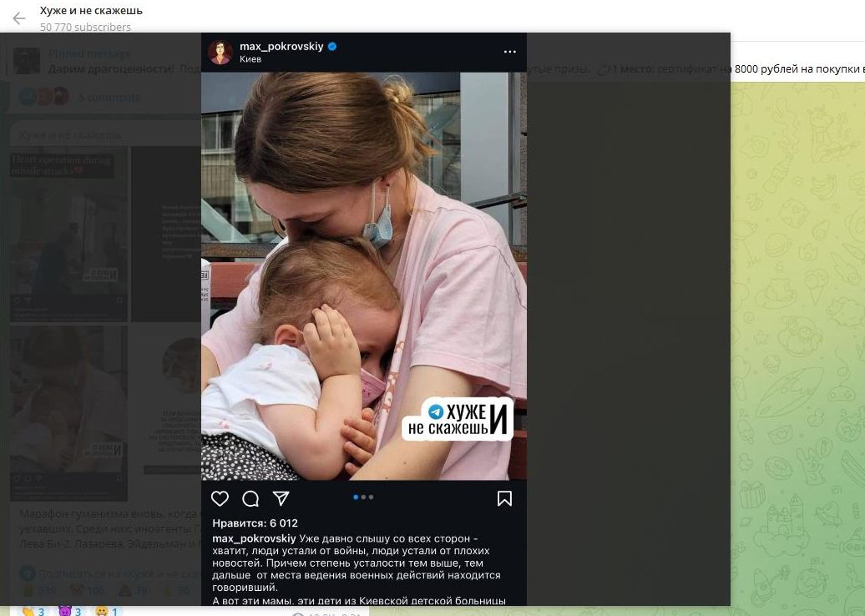The height and width of the screenshot is (616, 865).
Task: Open channel info via 'Хуже и не скажешь' title
Action: coord(91,11)
